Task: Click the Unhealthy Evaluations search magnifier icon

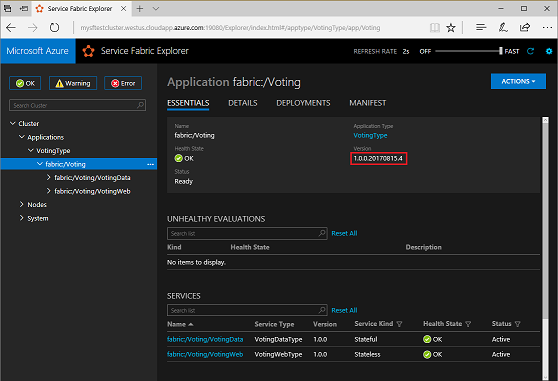Action: [322, 233]
